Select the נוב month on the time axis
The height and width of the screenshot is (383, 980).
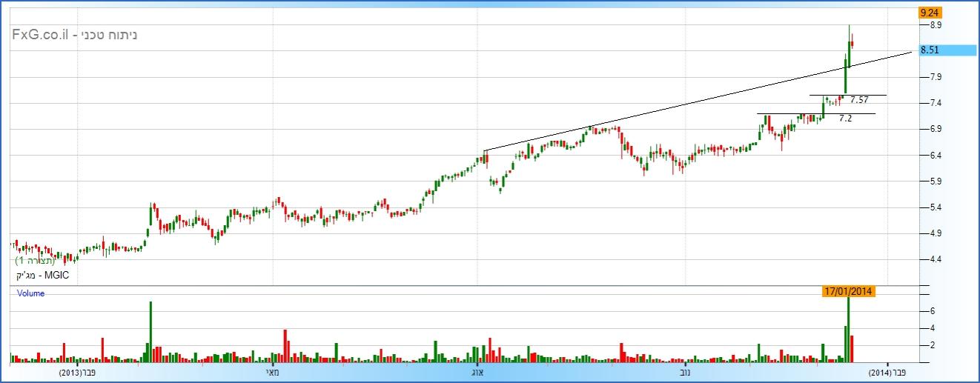(684, 372)
